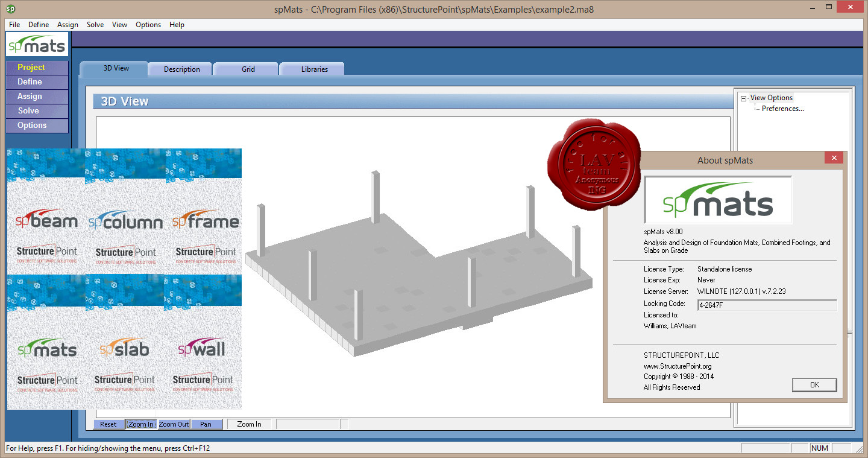Click the 'Zoom In' status mode text

click(249, 424)
